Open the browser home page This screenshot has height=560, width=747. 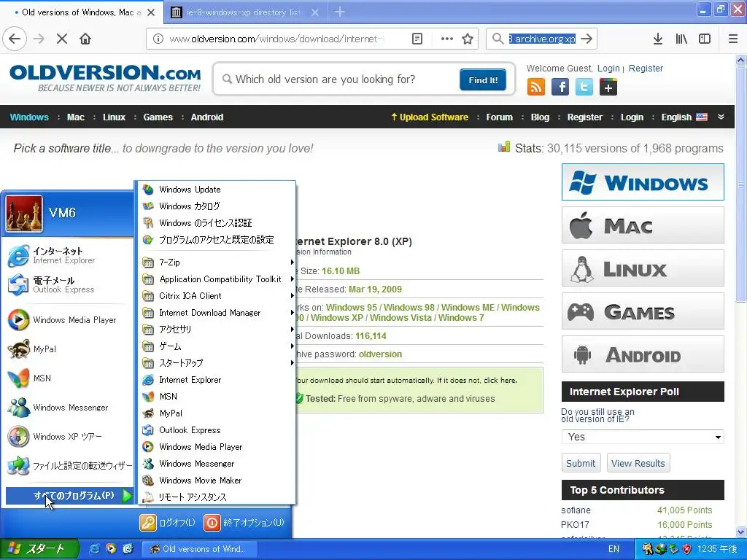tap(85, 39)
